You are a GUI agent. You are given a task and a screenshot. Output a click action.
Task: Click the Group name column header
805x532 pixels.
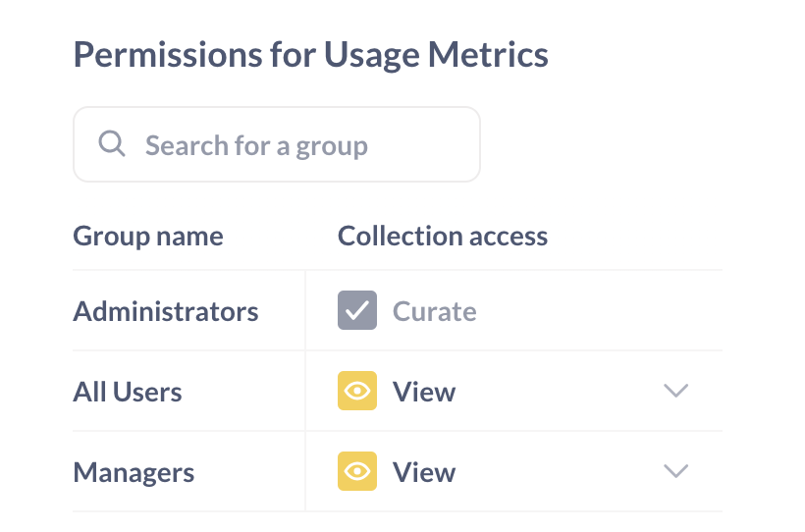tap(148, 237)
